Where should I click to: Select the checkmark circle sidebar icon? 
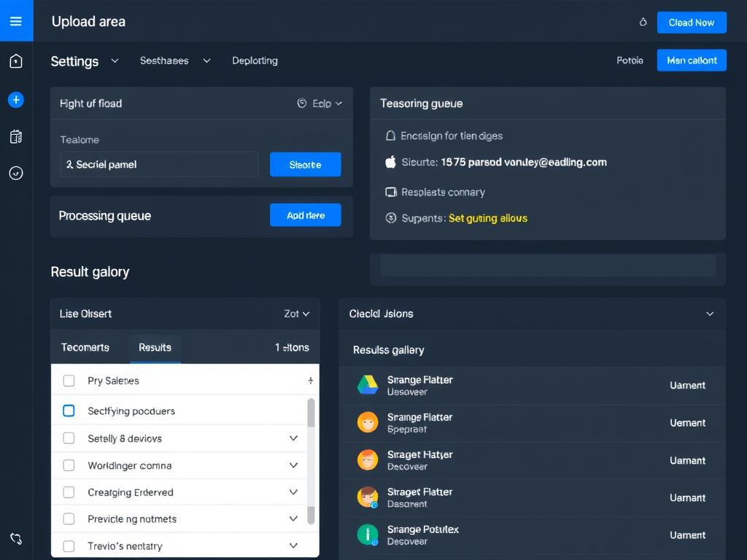(16, 173)
